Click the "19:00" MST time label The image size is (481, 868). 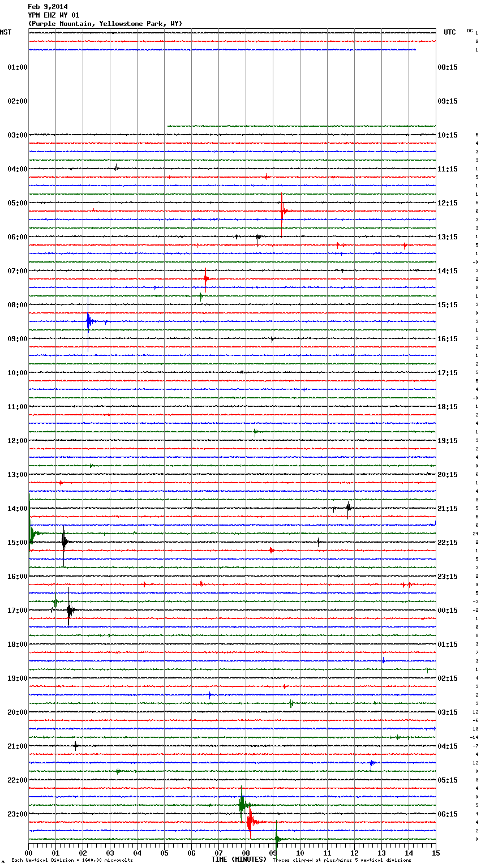(x=17, y=678)
